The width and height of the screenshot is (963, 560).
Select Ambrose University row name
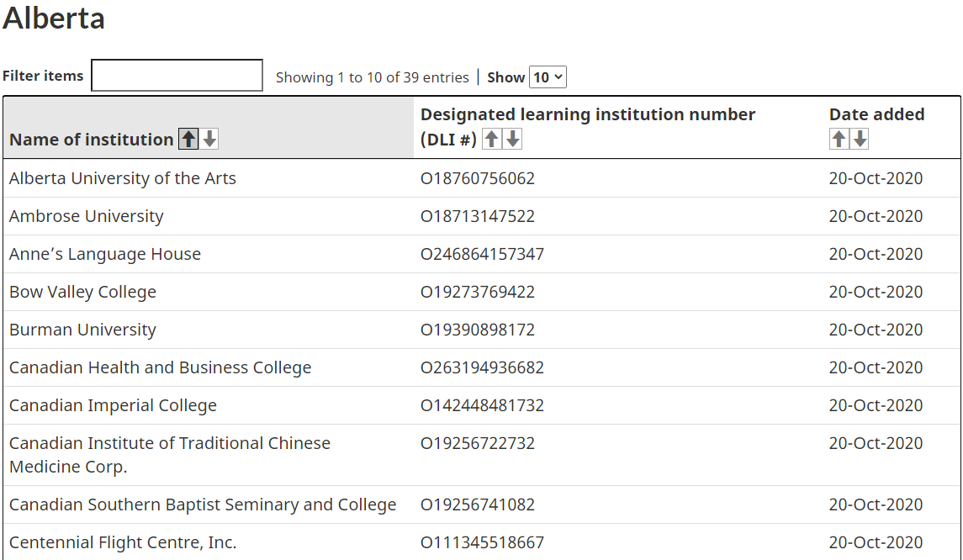pos(87,216)
